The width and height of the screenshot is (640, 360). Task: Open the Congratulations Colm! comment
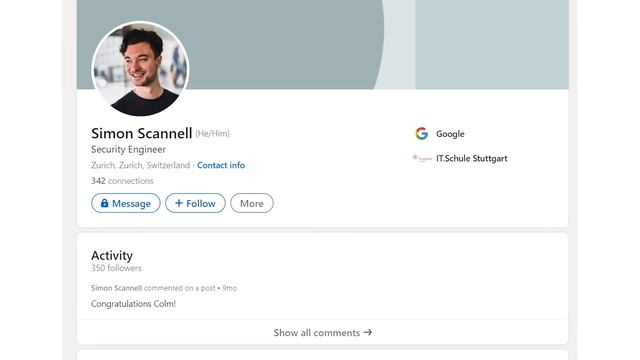coord(133,304)
